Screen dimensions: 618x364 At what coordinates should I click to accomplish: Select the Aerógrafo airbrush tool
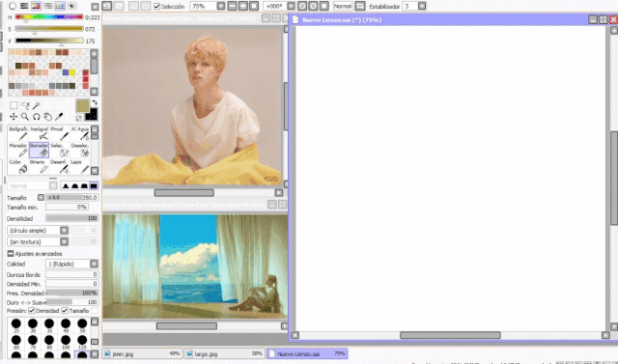click(x=39, y=133)
